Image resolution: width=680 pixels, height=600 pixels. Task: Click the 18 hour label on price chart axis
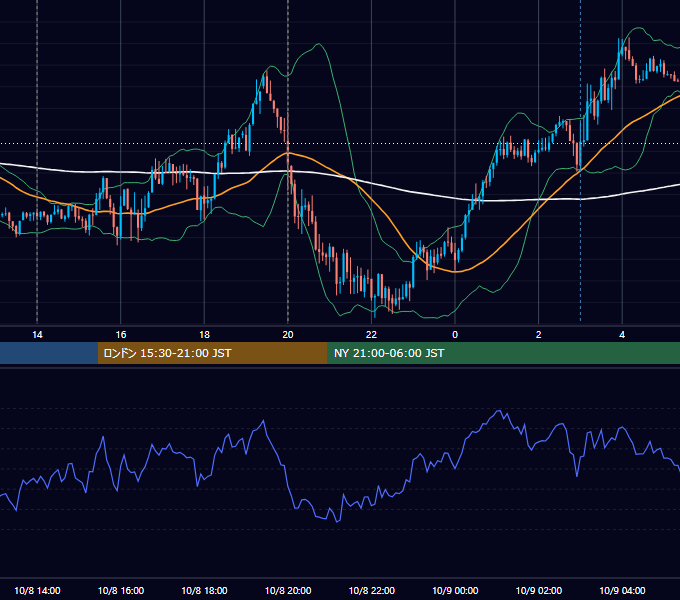pos(204,335)
